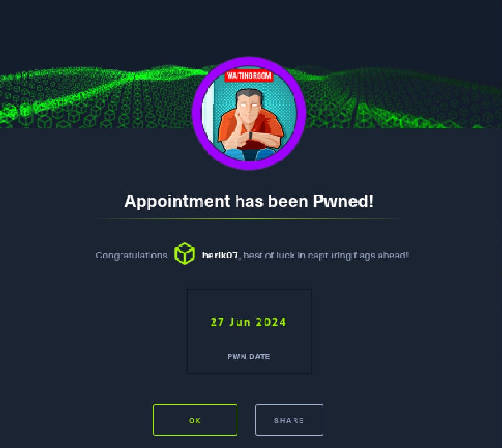
Task: Open the herik07 user profile link
Action: click(220, 255)
